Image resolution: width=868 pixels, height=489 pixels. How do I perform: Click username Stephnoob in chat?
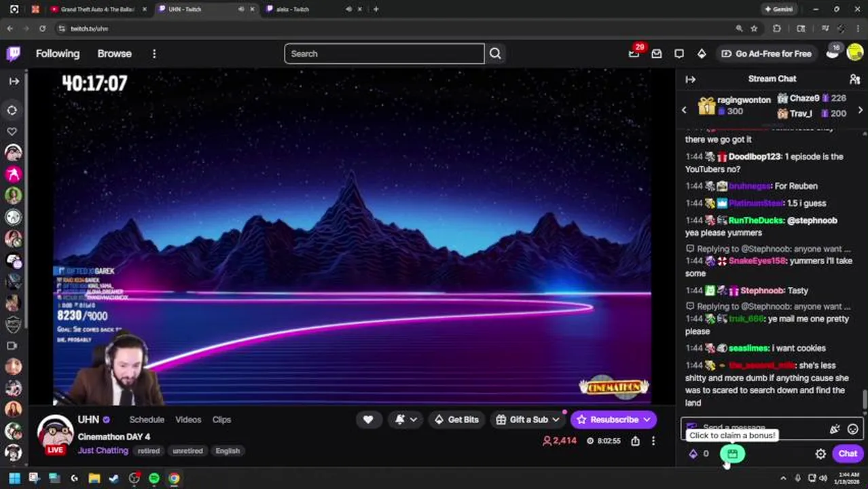[x=762, y=290]
